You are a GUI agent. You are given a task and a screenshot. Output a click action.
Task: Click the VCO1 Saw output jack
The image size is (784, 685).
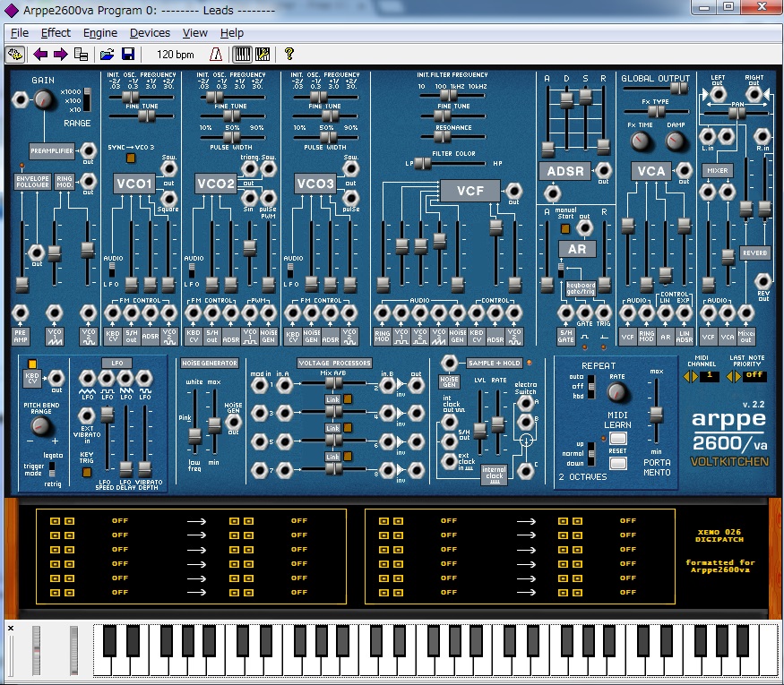coord(169,169)
